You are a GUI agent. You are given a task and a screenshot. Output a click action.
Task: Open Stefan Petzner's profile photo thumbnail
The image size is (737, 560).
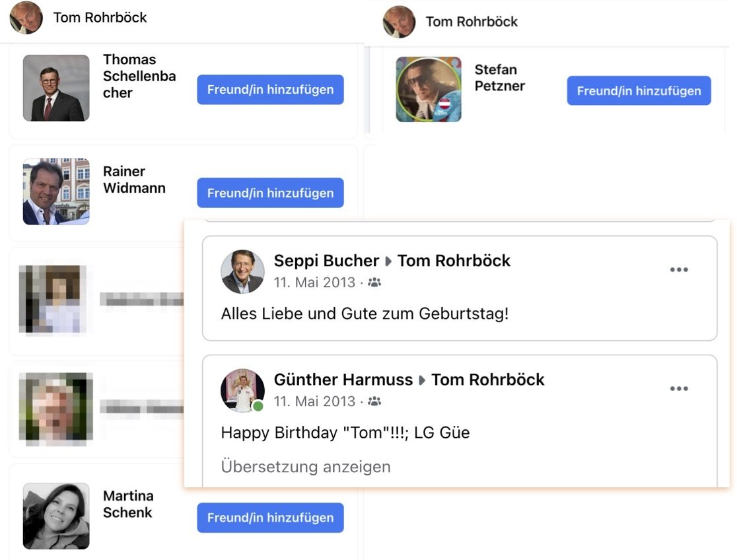pos(429,89)
